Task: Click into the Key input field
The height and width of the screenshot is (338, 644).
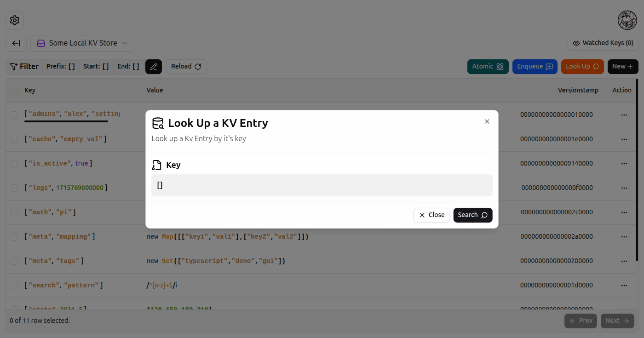Action: pyautogui.click(x=322, y=185)
